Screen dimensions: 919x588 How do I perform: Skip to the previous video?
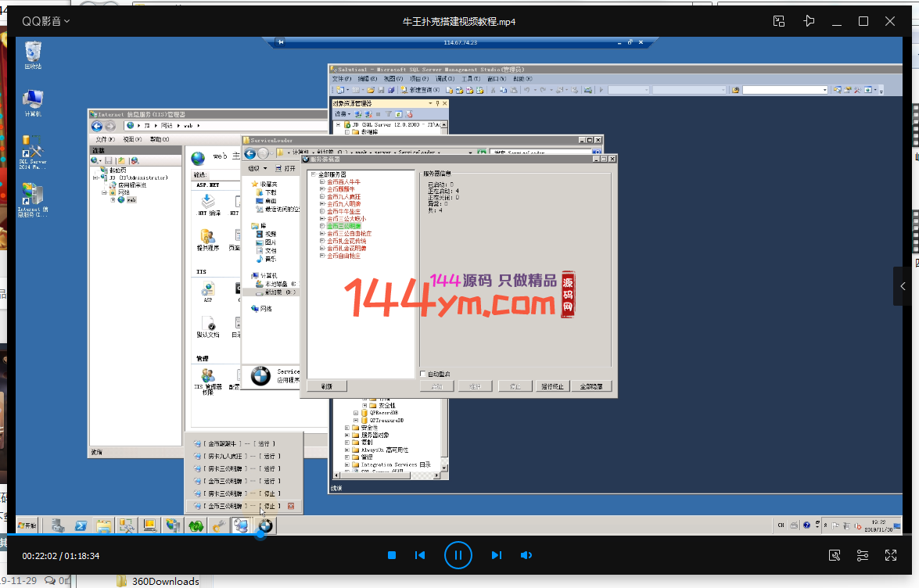(x=420, y=555)
